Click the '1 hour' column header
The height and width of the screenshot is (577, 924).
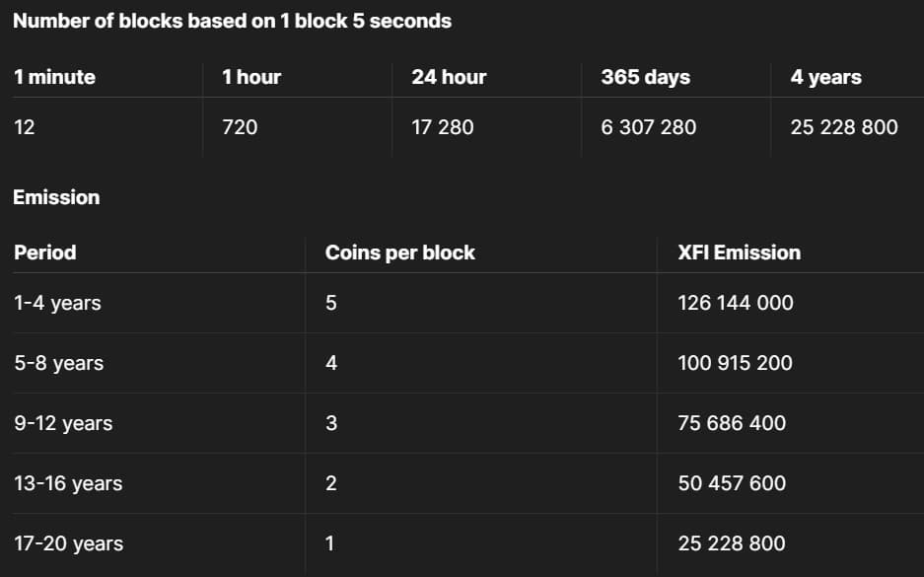[x=251, y=77]
